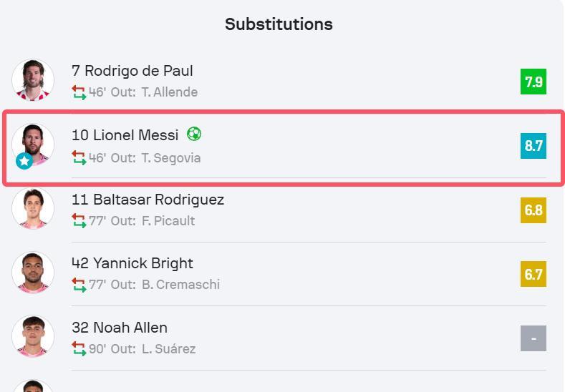565x392 pixels.
Task: Open Noah Allen's player photo
Action: [x=33, y=336]
